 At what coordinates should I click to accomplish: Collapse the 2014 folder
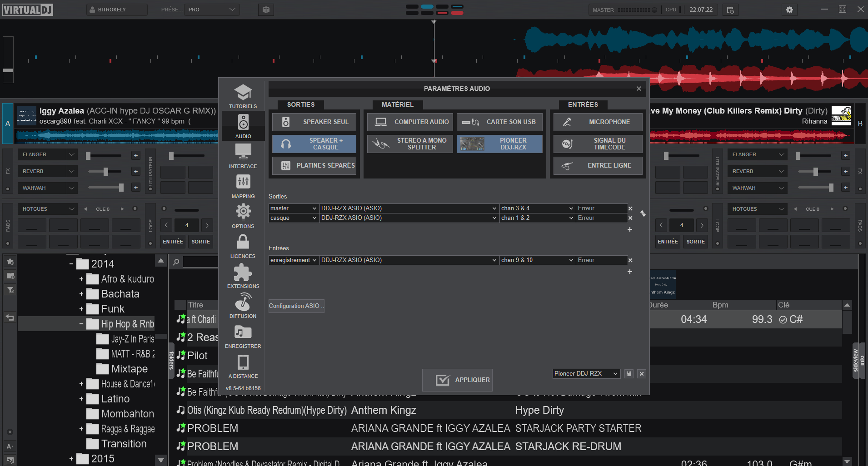pyautogui.click(x=71, y=264)
